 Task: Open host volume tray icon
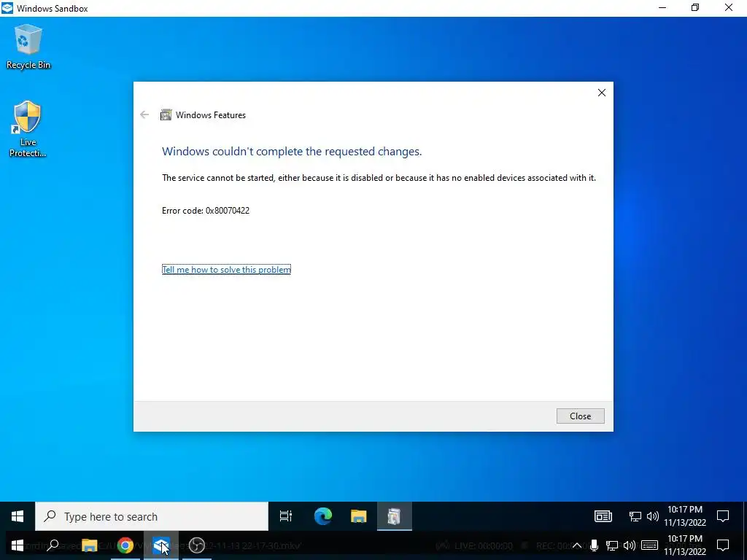tap(629, 545)
